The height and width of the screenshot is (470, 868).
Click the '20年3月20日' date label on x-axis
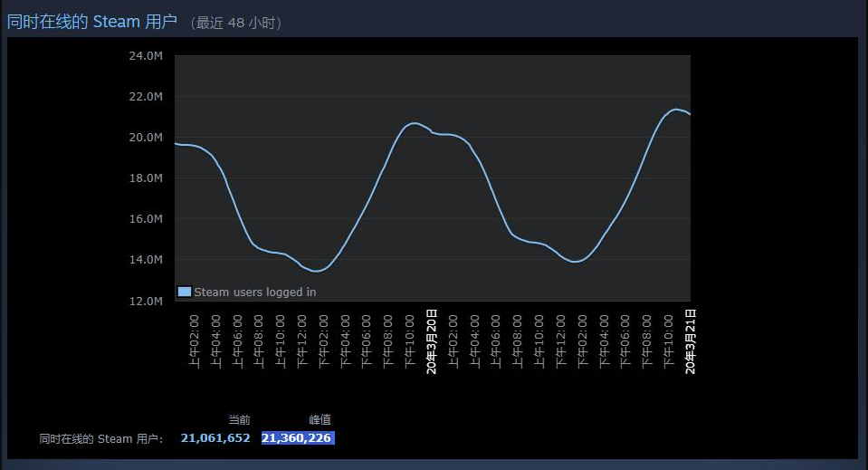pos(432,341)
